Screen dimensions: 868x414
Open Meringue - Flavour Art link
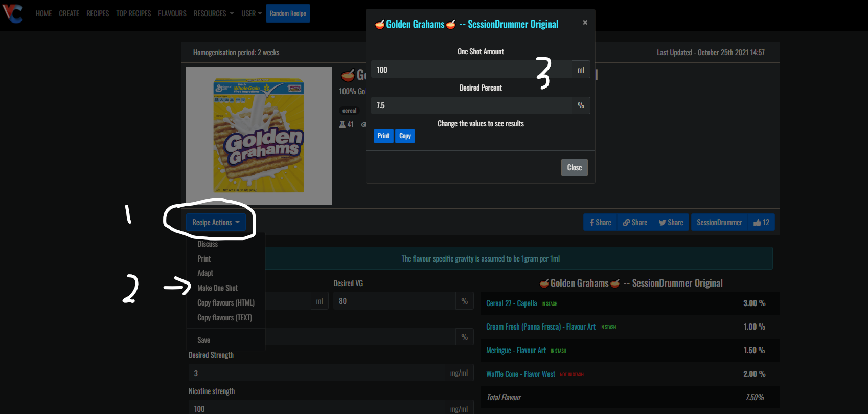(x=516, y=351)
